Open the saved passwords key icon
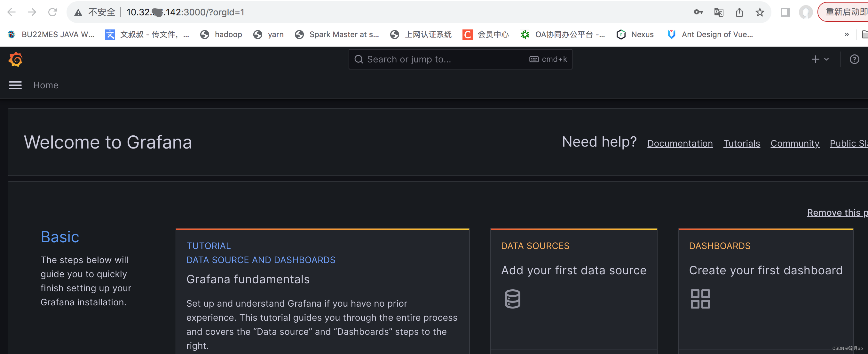This screenshot has height=354, width=868. coord(698,12)
